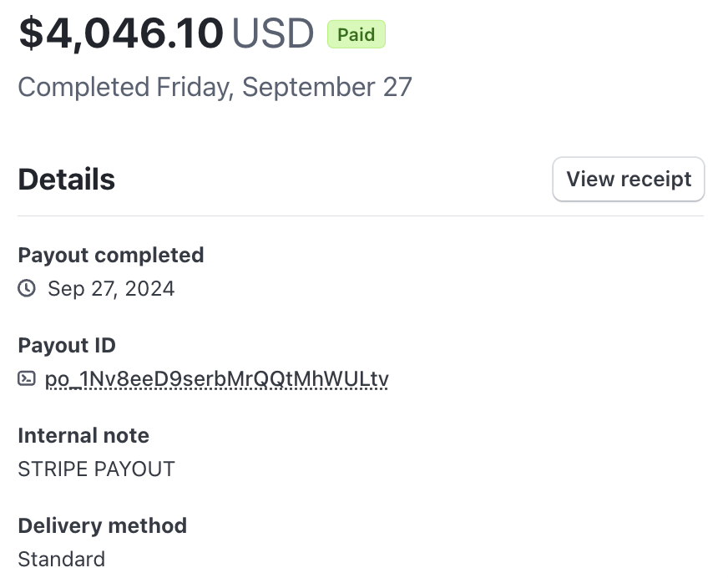Click the Delivery method label
Viewport: 728px width, 578px height.
(x=102, y=525)
